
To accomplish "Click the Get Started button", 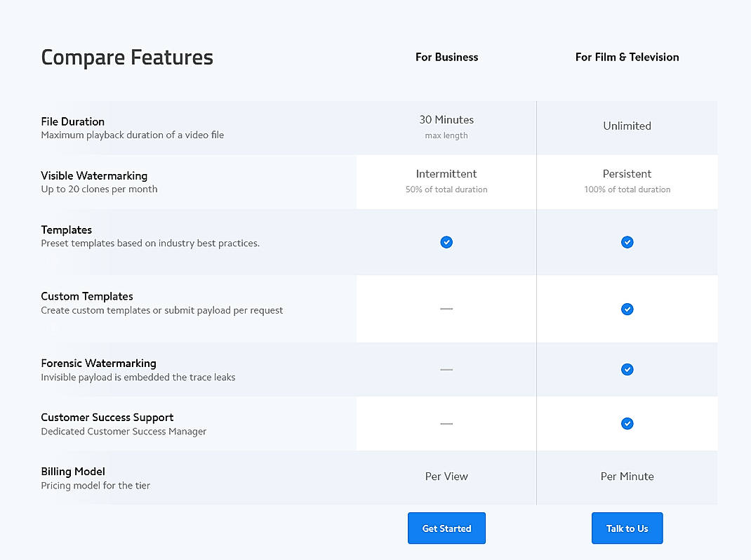I will coord(446,528).
